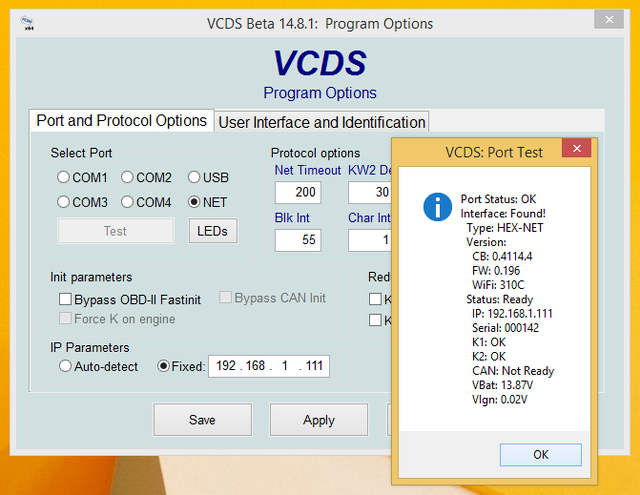Click the K1: OK line

(489, 342)
